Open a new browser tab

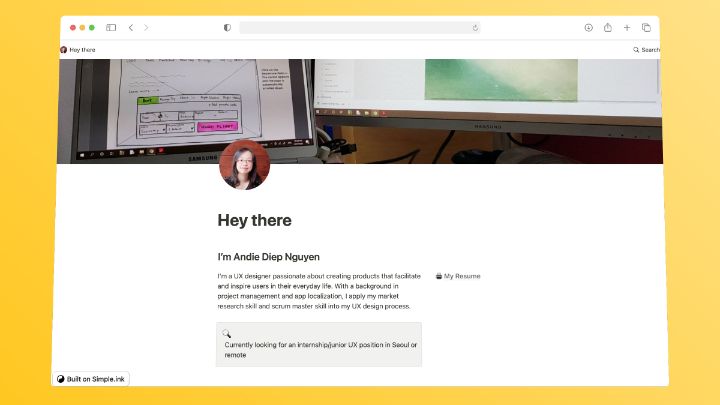(627, 28)
